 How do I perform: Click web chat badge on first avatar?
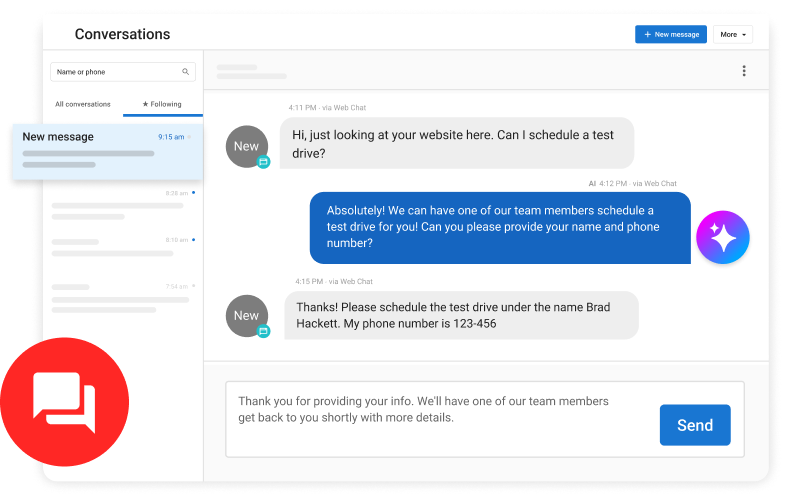point(264,161)
